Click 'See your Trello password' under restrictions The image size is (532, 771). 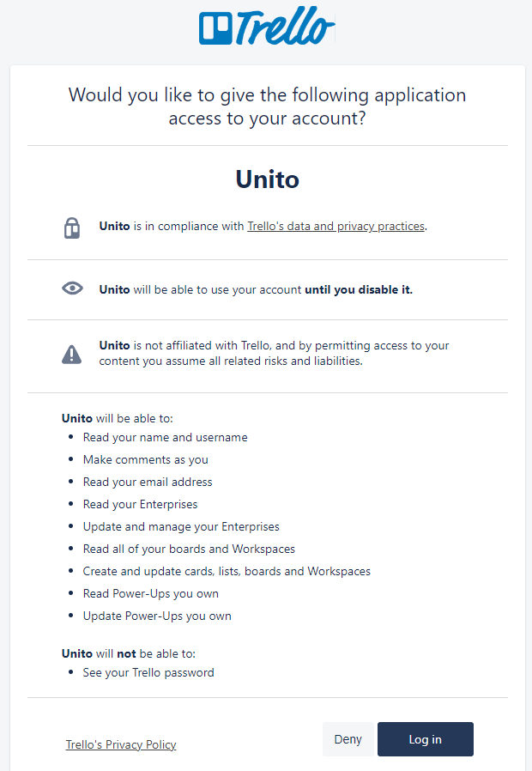coord(148,672)
